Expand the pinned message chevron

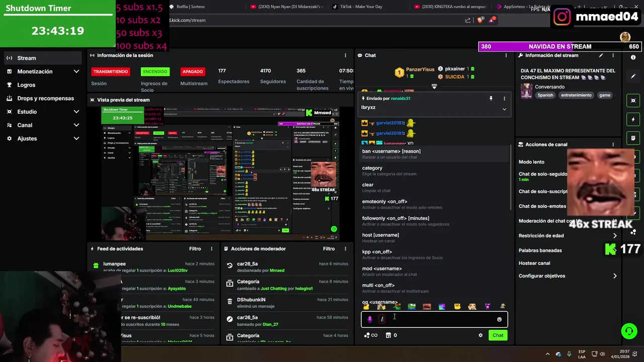(x=504, y=109)
